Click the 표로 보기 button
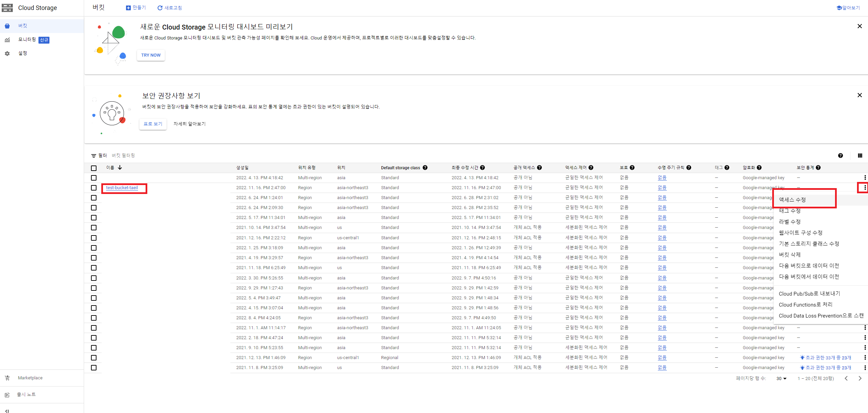Viewport: 868px width, 413px height. [153, 124]
